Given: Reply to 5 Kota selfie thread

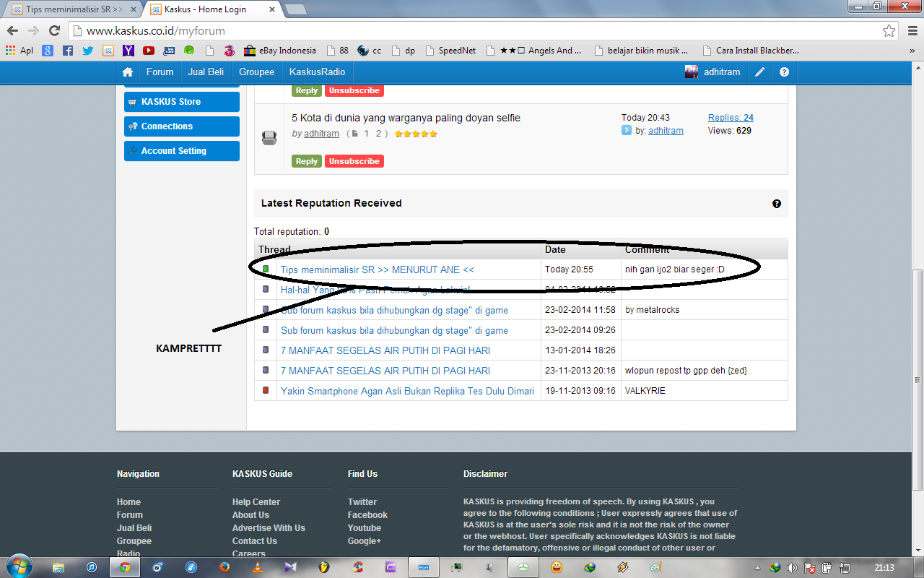Looking at the screenshot, I should (307, 161).
